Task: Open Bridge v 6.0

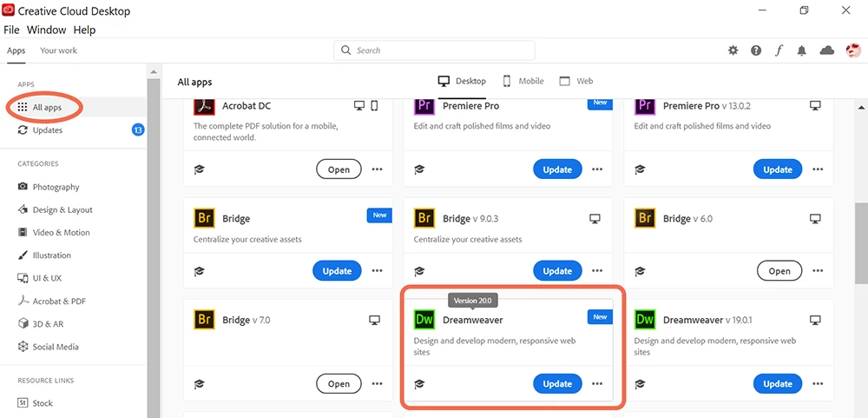Action: coord(779,270)
